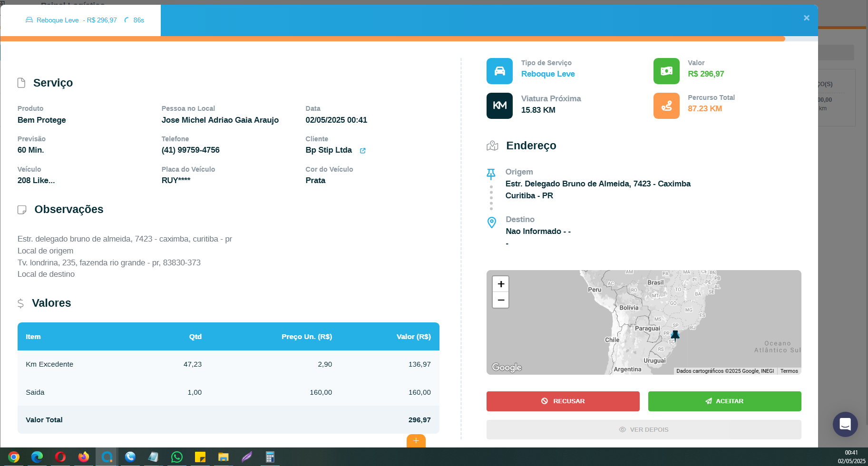Zoom in on the map
Image resolution: width=868 pixels, height=466 pixels.
click(500, 284)
